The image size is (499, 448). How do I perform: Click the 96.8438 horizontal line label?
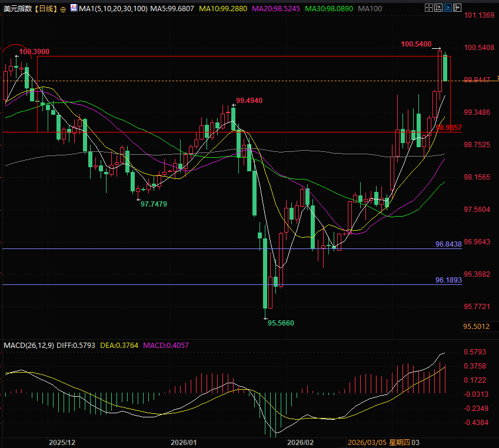point(448,244)
